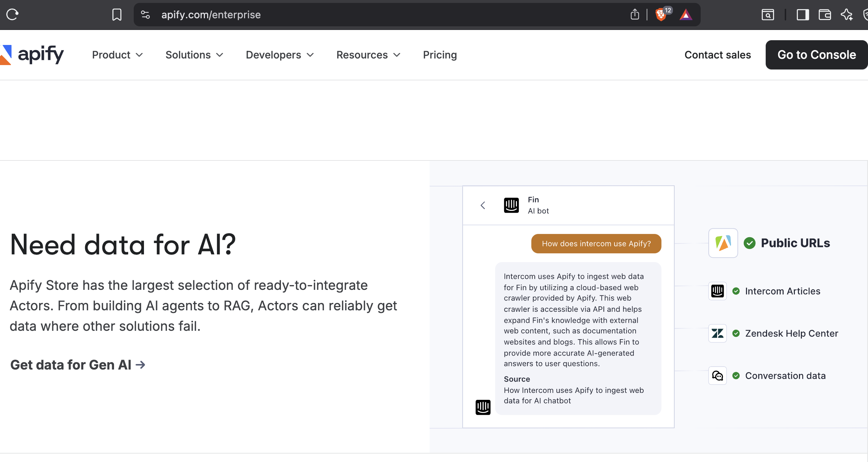Click the 'How does intercom use Apify?' bubble

coord(596,244)
